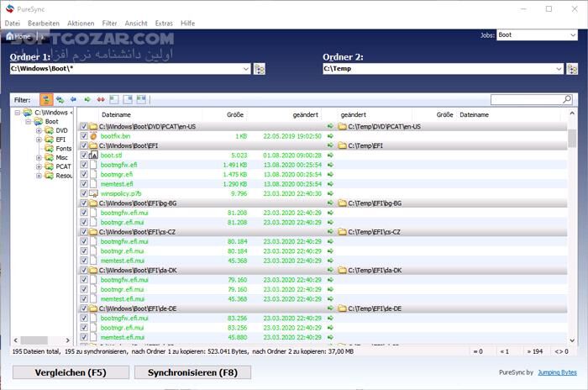Click the right-pane view filter icon
The height and width of the screenshot is (390, 588).
click(x=128, y=99)
